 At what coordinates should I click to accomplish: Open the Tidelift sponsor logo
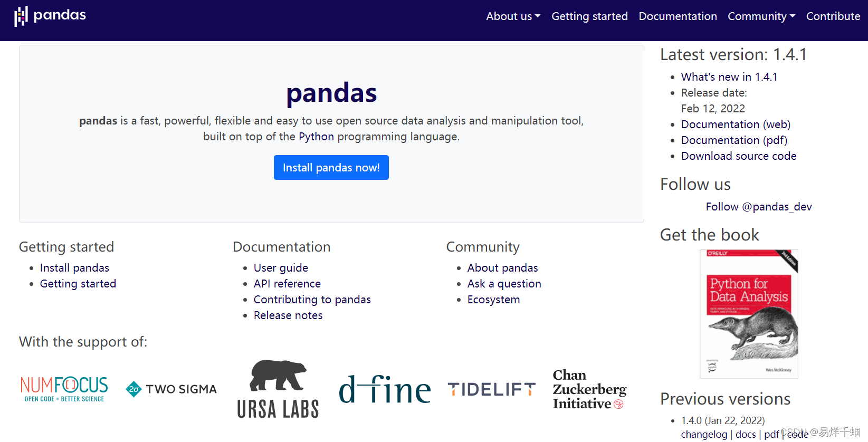(491, 389)
